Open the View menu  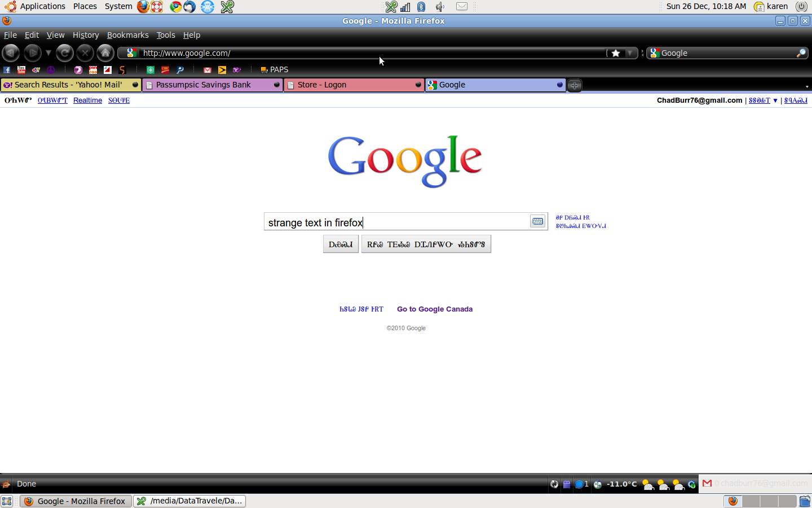55,35
